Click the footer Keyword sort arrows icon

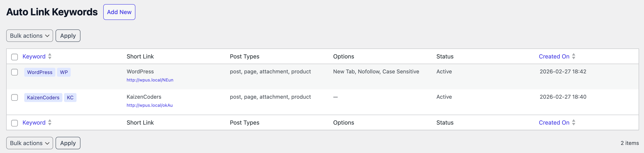point(50,122)
